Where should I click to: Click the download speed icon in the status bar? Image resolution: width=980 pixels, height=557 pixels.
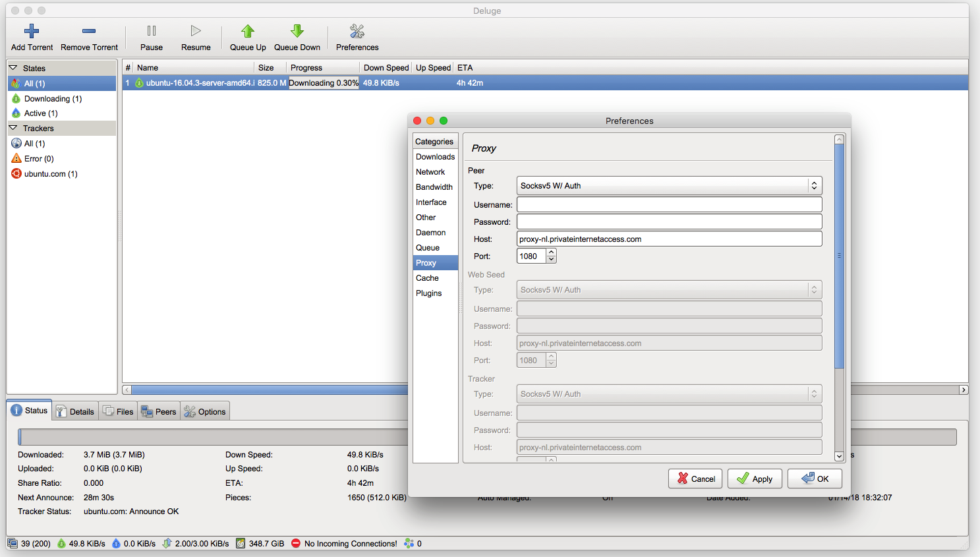pos(61,544)
